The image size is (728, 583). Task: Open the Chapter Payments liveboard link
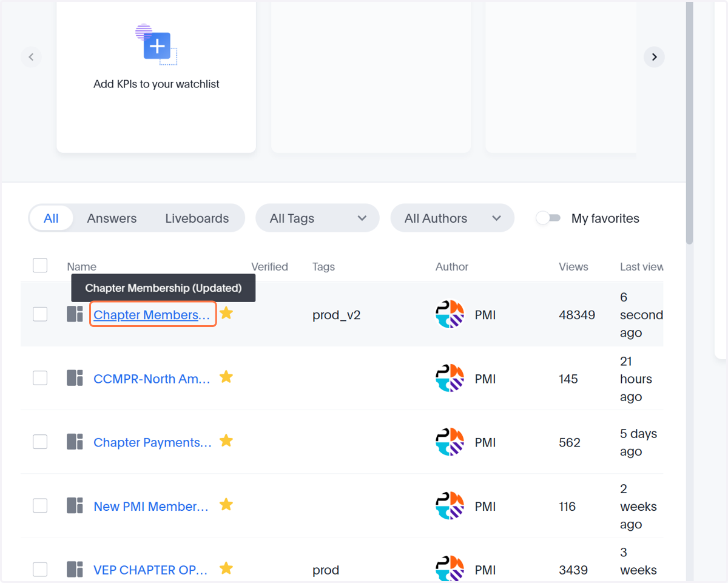click(x=152, y=442)
